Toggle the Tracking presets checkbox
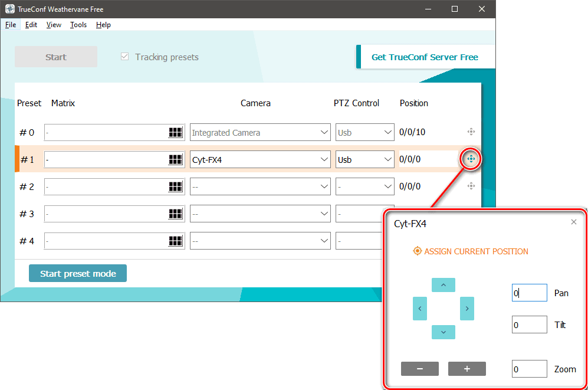588x390 pixels. pos(124,57)
